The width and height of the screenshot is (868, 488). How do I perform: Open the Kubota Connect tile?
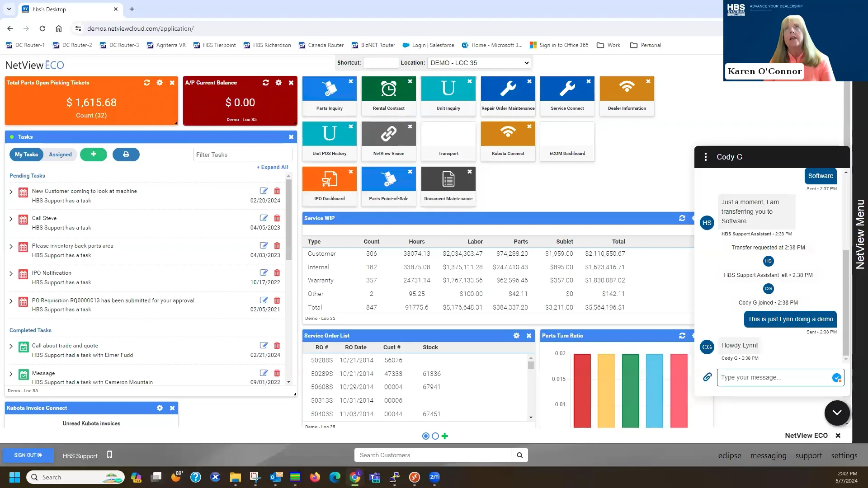508,141
